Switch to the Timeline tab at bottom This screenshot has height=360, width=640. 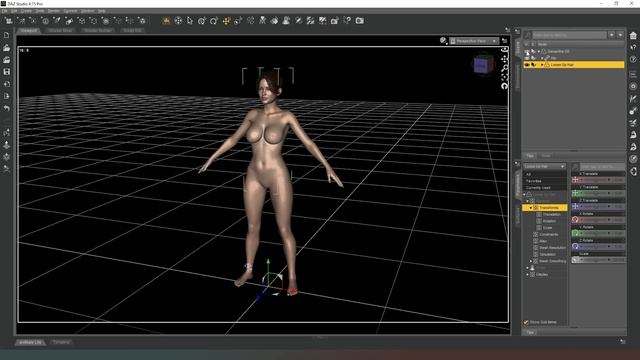61,342
